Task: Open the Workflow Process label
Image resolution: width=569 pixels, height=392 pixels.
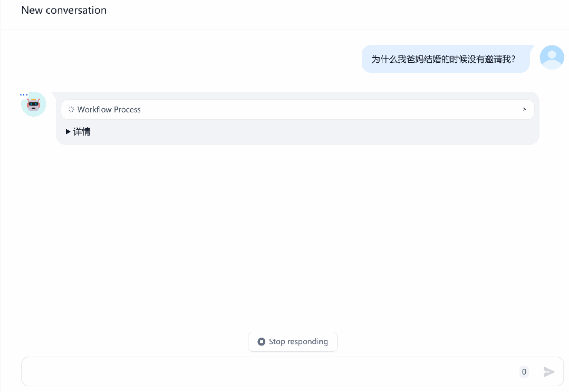Action: point(109,110)
